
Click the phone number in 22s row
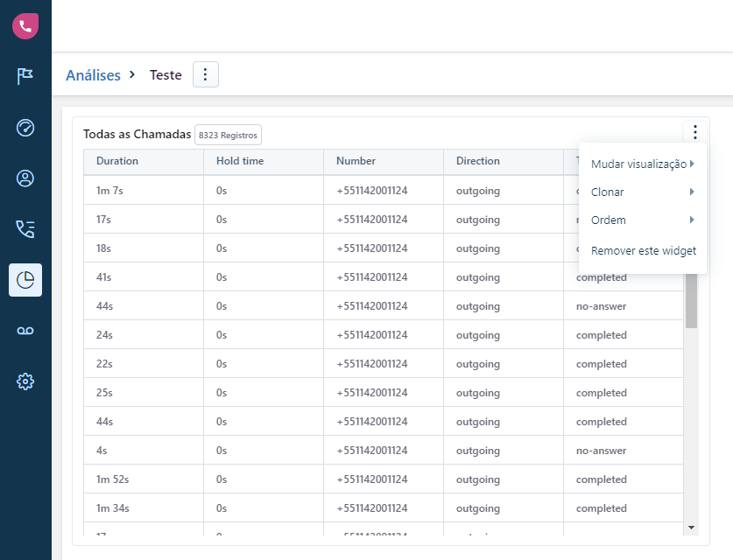pyautogui.click(x=372, y=364)
